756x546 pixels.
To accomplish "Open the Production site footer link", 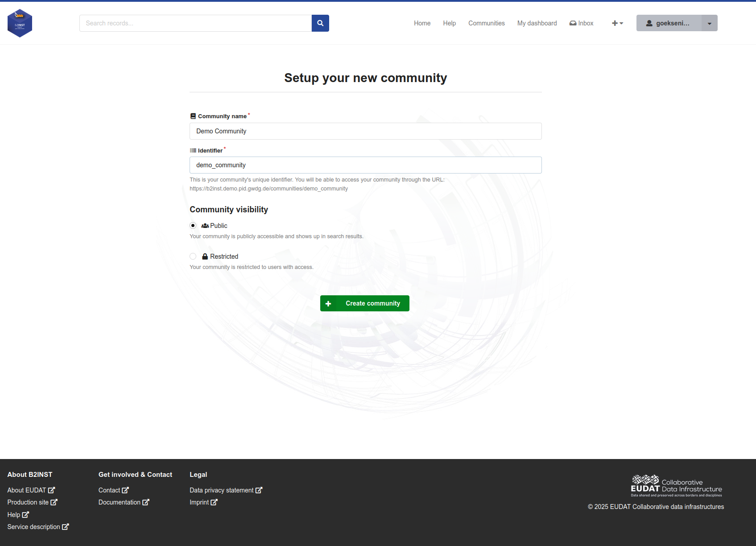I will click(x=32, y=502).
